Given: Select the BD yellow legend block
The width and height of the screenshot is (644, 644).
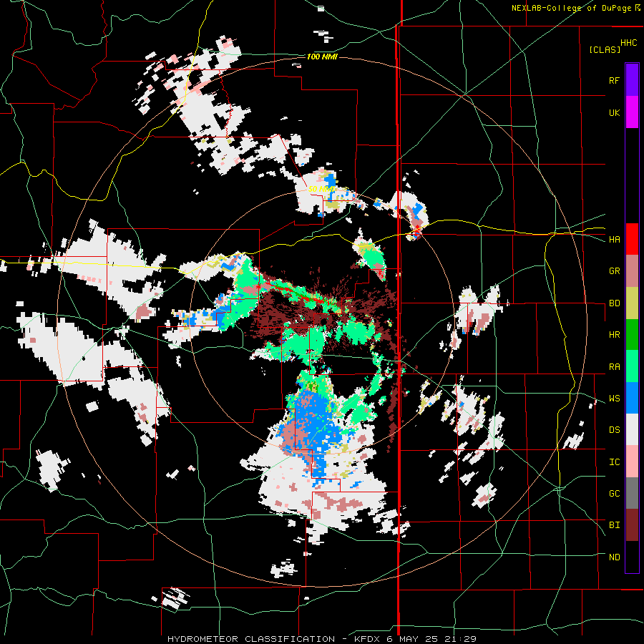Looking at the screenshot, I should [x=632, y=303].
